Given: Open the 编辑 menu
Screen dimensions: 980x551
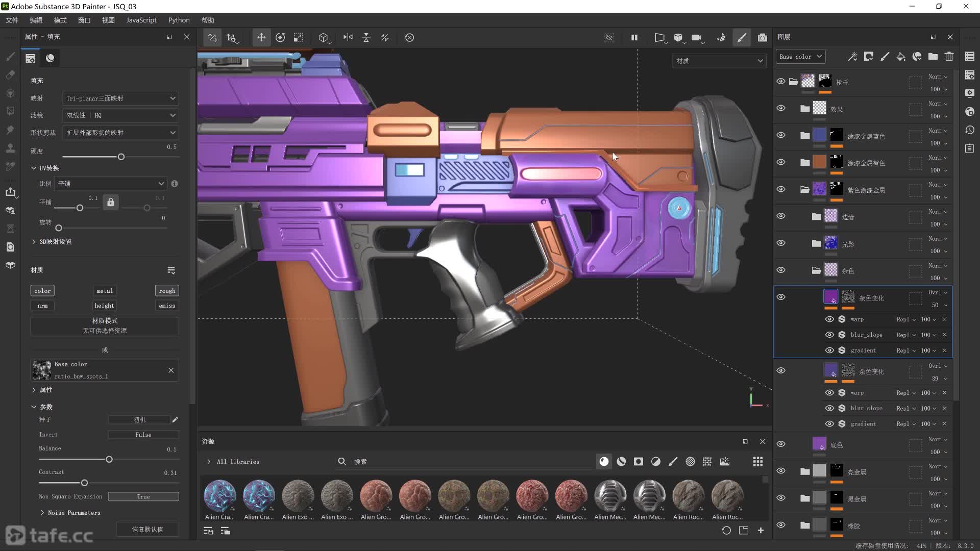Looking at the screenshot, I should pos(36,20).
